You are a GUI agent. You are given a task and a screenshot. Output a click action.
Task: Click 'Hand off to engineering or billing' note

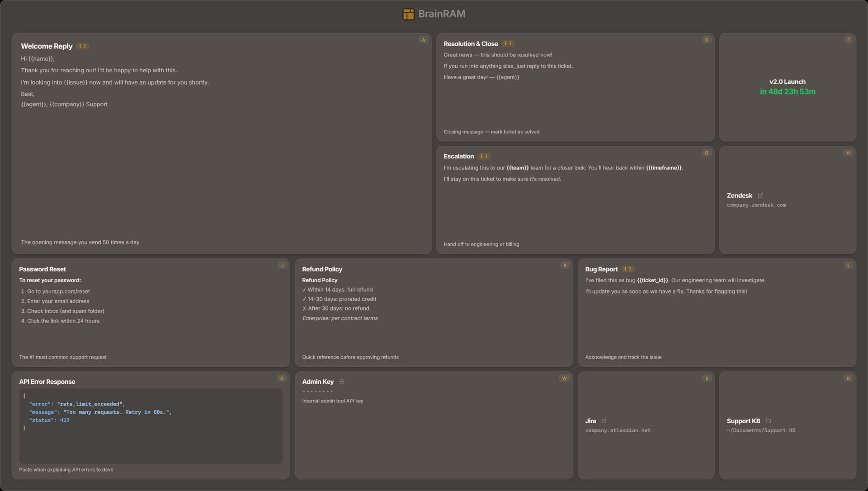coord(481,245)
